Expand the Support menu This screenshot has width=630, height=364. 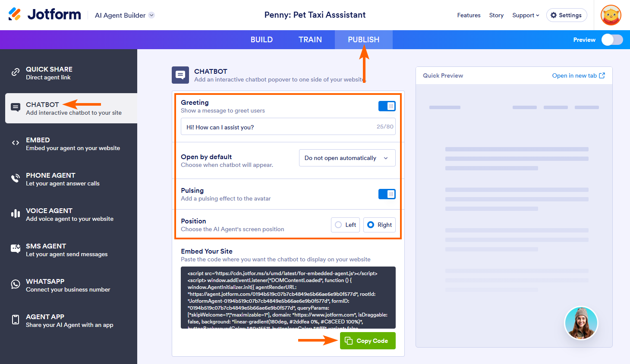pos(526,15)
